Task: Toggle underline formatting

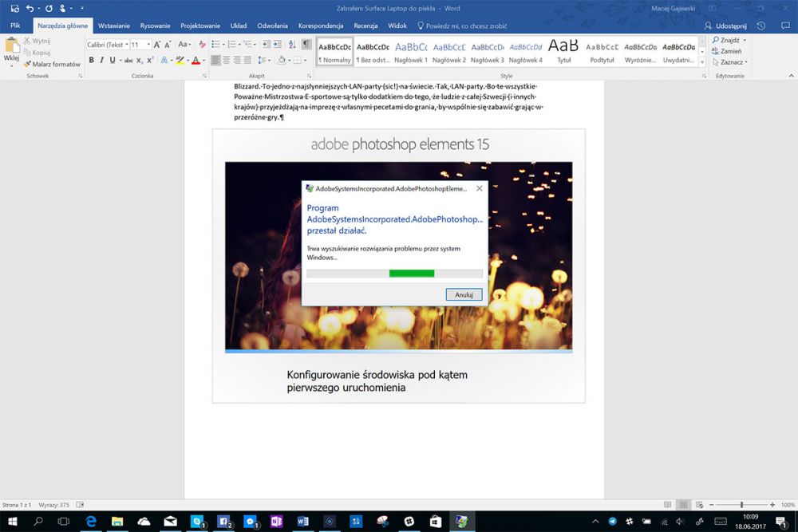Action: [x=112, y=60]
